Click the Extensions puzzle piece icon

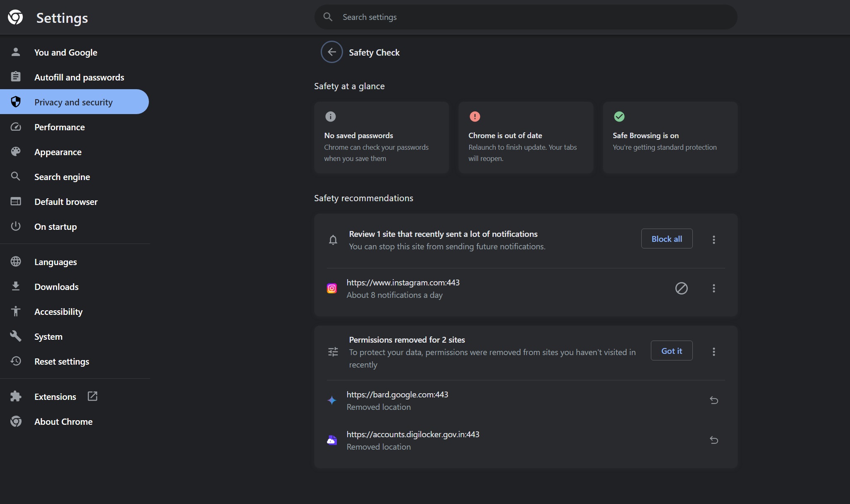click(16, 396)
